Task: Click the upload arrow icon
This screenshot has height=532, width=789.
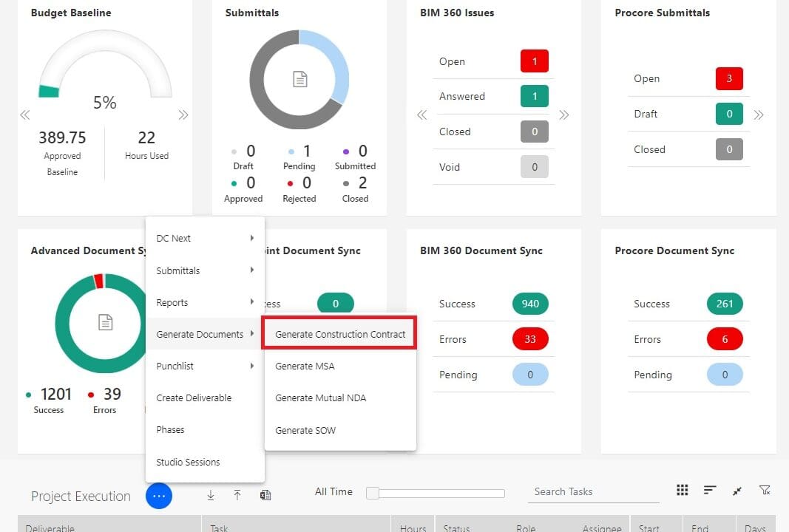Action: click(x=237, y=495)
